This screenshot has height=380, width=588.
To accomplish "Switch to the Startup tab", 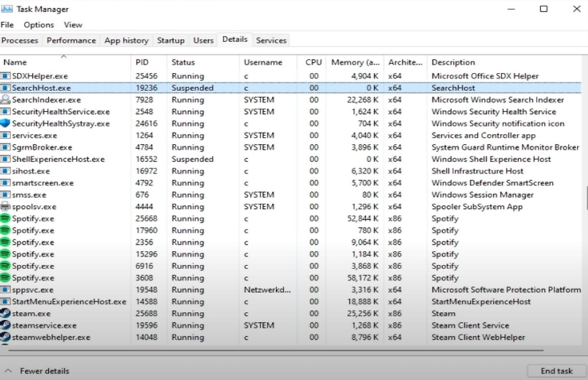I will click(x=171, y=41).
